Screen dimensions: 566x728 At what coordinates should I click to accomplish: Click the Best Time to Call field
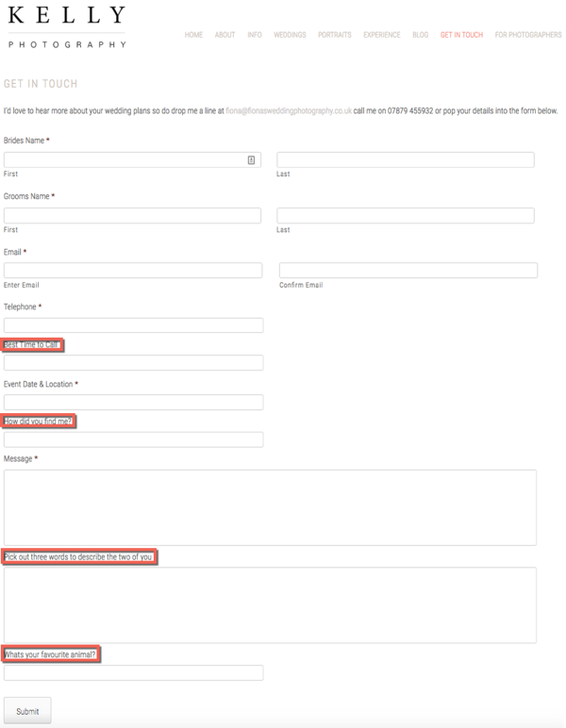coord(133,363)
